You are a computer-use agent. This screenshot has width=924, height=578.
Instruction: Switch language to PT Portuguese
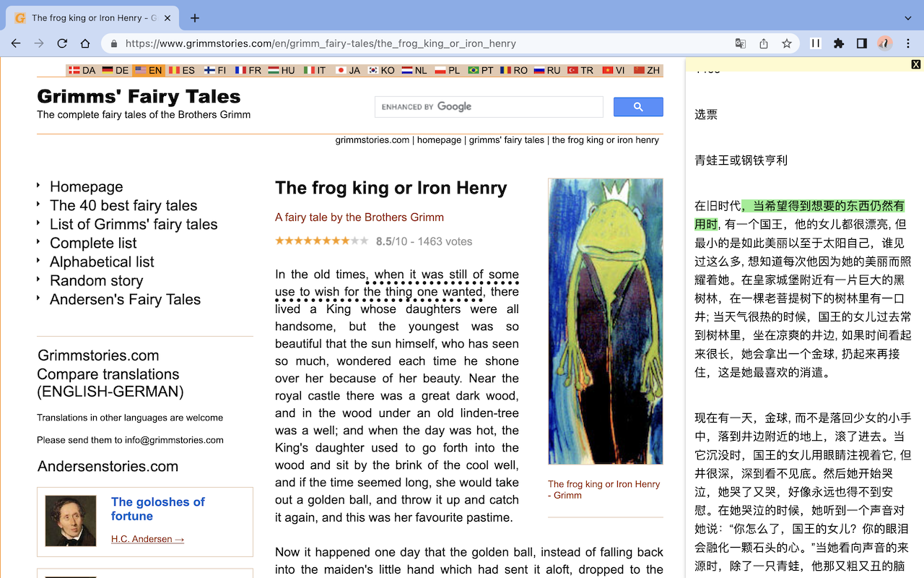[481, 70]
